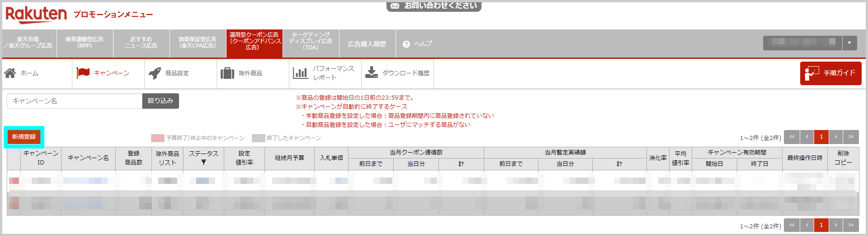Click the 新規登録 button
The height and width of the screenshot is (236, 868).
point(24,137)
